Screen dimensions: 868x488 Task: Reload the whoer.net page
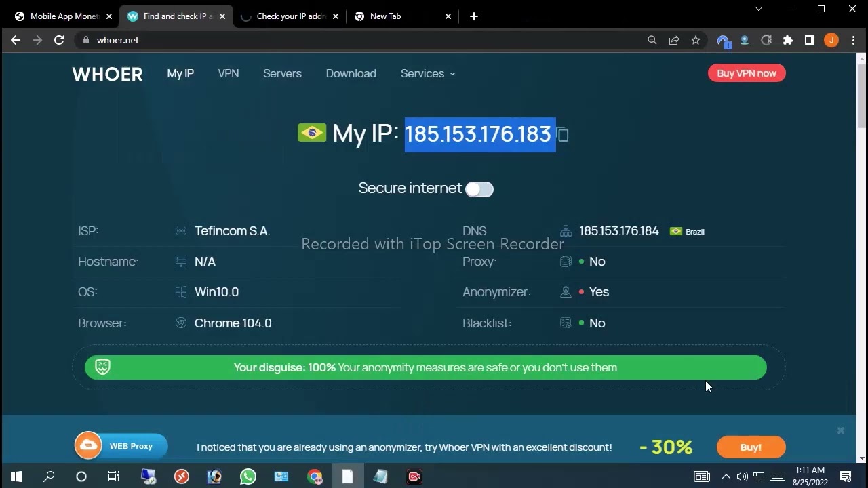coord(59,40)
